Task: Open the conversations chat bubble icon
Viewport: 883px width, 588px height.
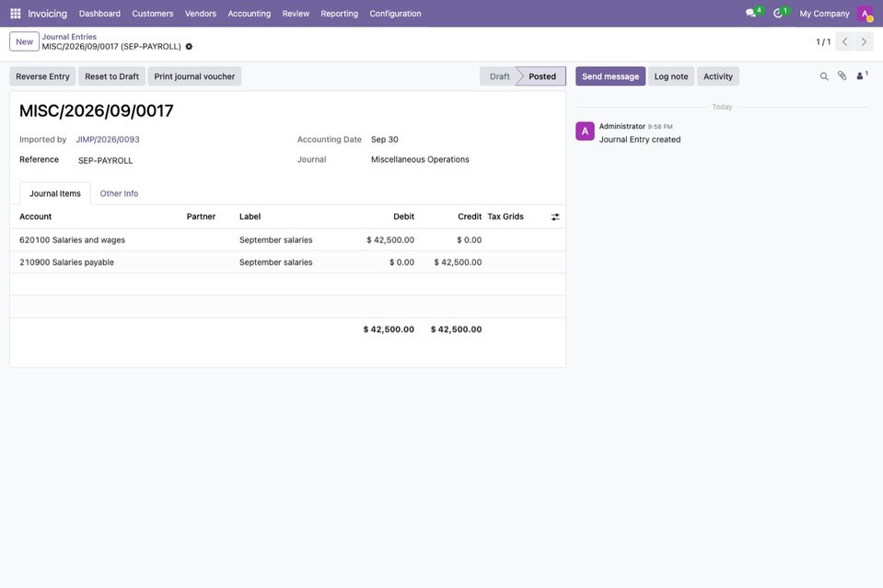Action: click(751, 13)
